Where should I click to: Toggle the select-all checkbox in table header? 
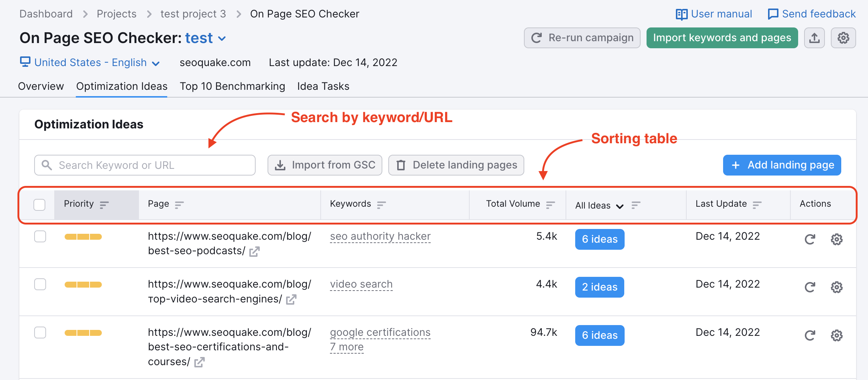tap(39, 204)
